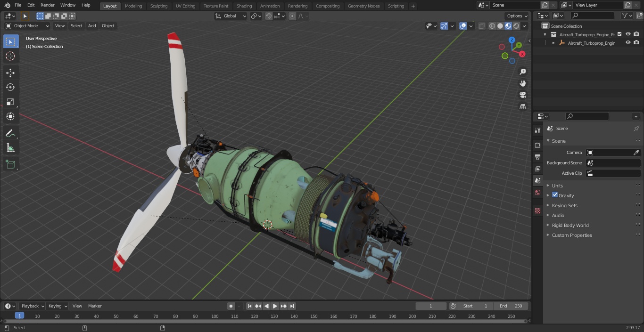644x332 pixels.
Task: Pick the Annotate tool
Action: pyautogui.click(x=10, y=134)
